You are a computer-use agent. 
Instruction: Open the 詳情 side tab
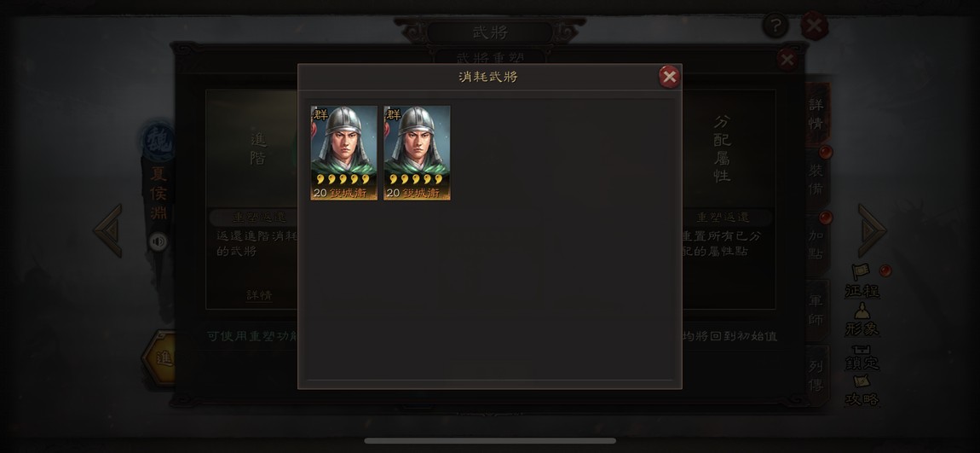coord(817,113)
